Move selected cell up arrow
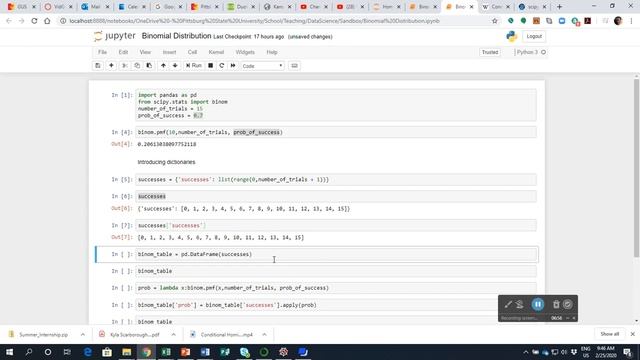The image size is (640, 360). pos(163,66)
